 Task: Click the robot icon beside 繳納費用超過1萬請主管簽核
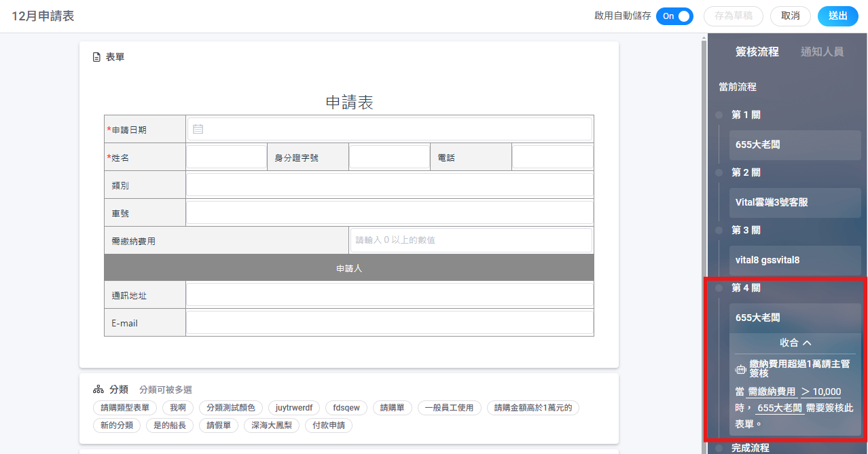click(741, 369)
